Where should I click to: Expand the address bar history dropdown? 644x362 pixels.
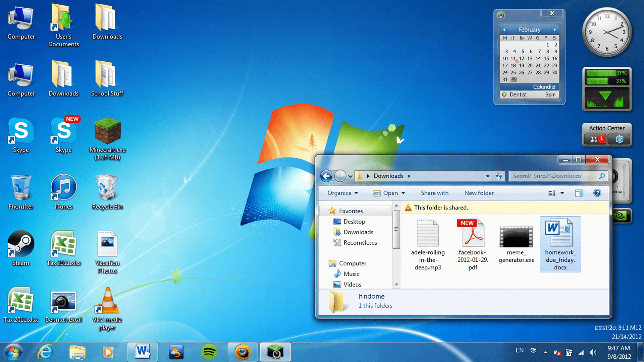click(487, 176)
